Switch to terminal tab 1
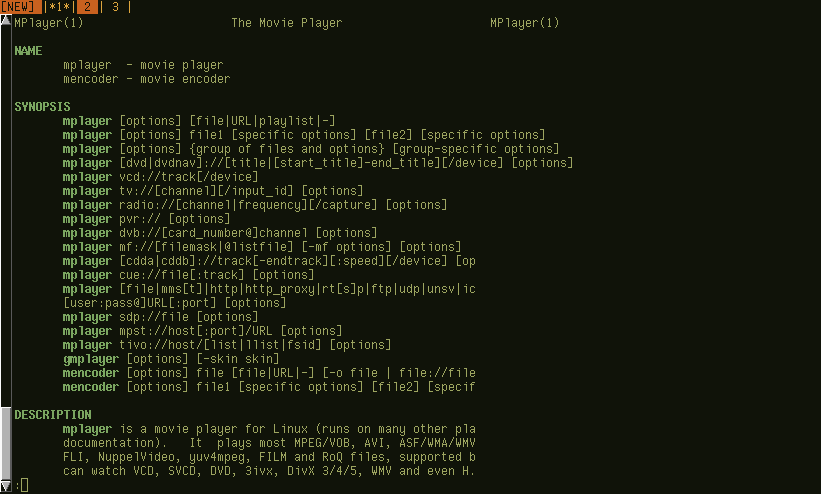 59,7
